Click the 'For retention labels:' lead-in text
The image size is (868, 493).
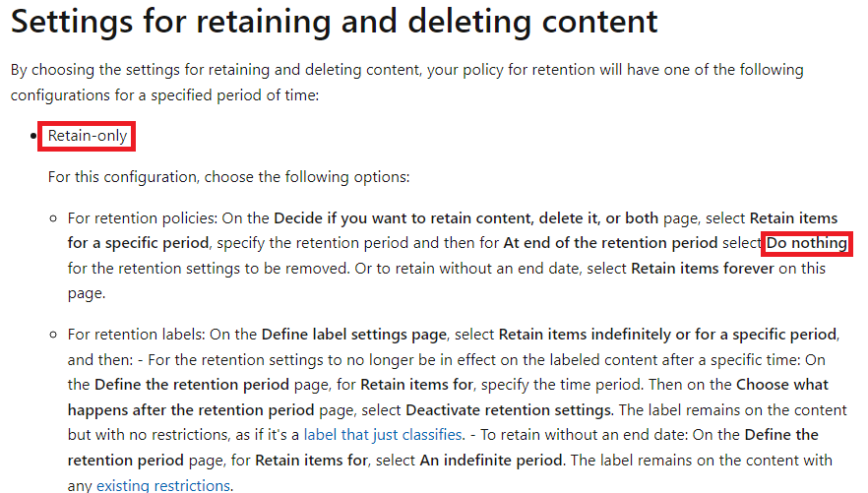[136, 335]
